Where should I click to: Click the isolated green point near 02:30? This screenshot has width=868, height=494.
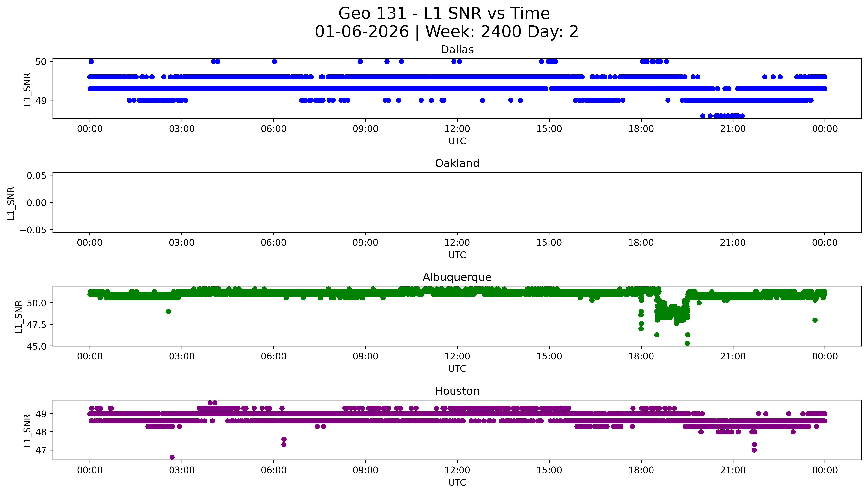(168, 311)
